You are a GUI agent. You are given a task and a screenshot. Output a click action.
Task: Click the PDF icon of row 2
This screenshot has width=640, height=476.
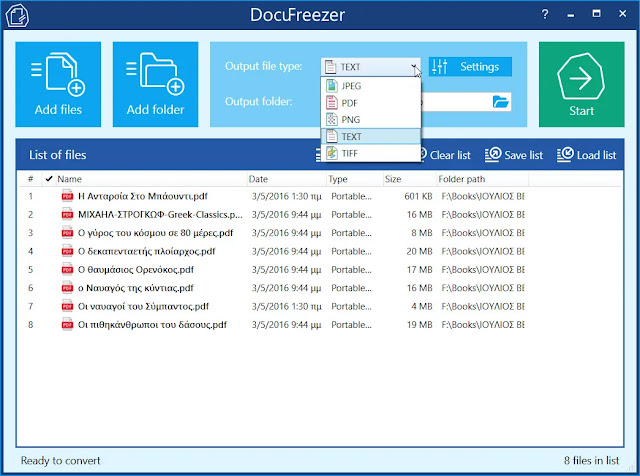pos(67,214)
